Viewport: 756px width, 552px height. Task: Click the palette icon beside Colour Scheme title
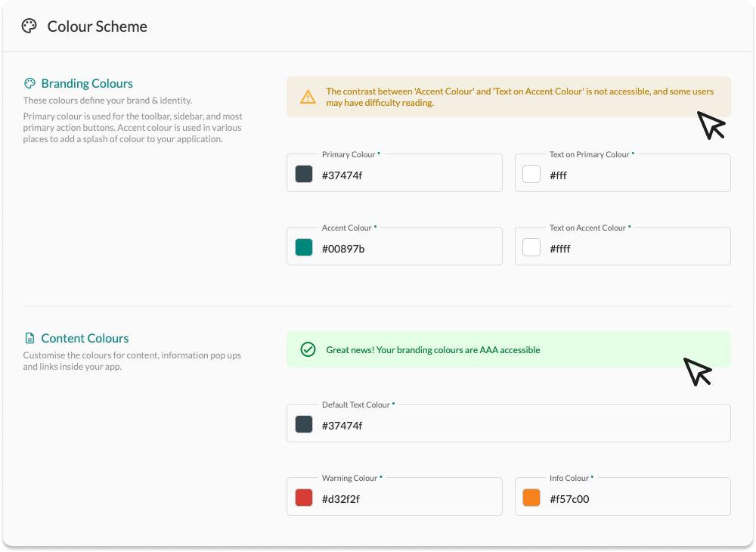click(x=29, y=26)
